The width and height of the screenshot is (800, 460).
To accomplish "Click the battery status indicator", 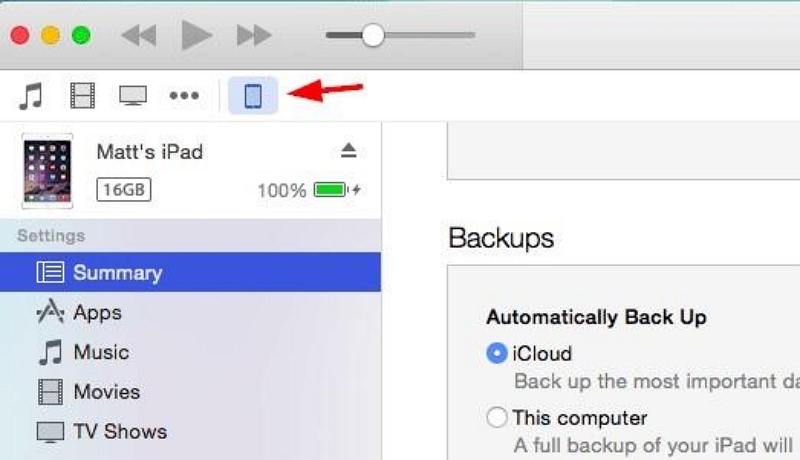I will pyautogui.click(x=331, y=189).
